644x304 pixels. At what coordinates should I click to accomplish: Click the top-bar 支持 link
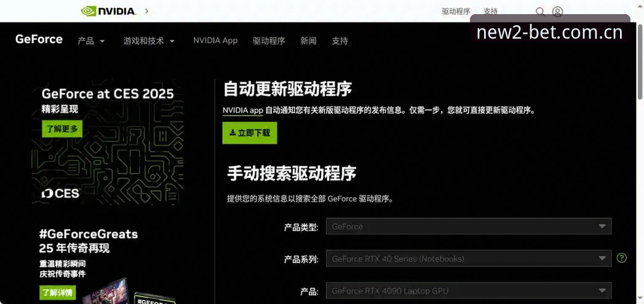tap(490, 12)
